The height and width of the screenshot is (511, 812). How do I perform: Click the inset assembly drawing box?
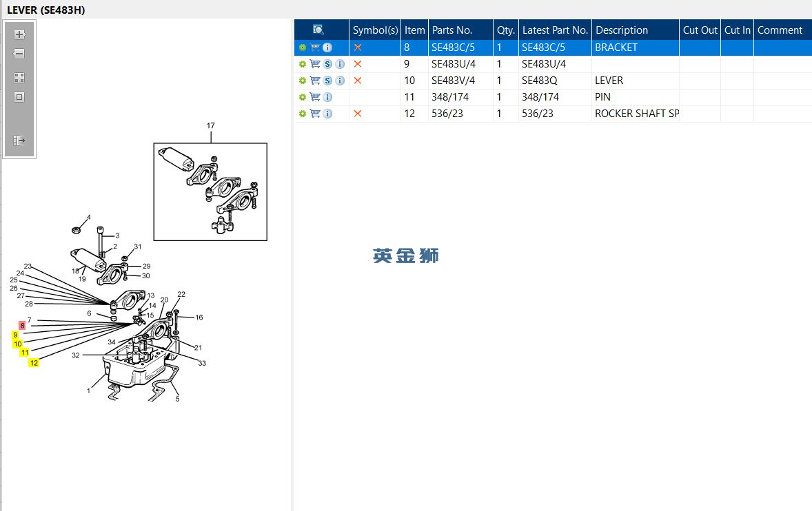(210, 192)
